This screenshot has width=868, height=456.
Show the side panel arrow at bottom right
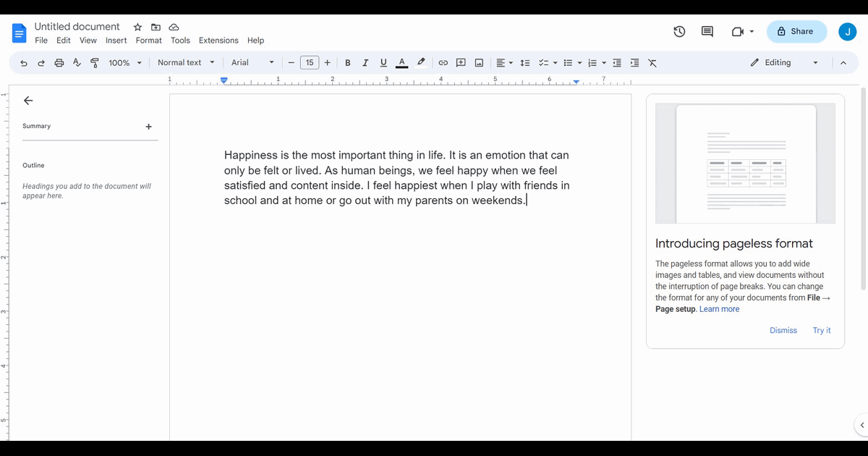coord(861,425)
